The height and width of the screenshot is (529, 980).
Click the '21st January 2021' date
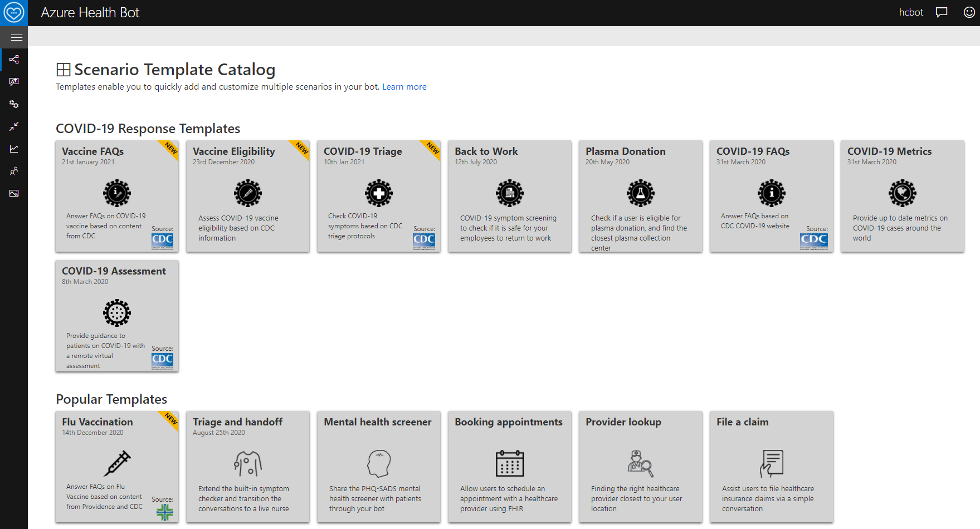click(x=88, y=162)
